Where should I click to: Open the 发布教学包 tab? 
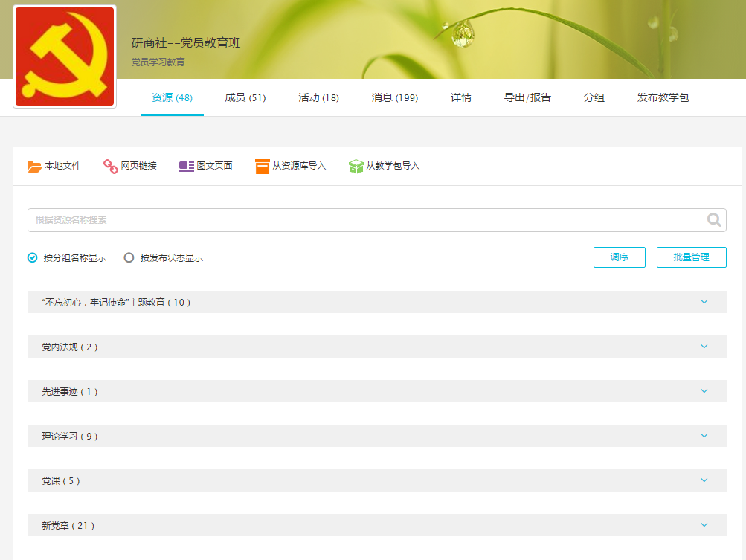(663, 98)
